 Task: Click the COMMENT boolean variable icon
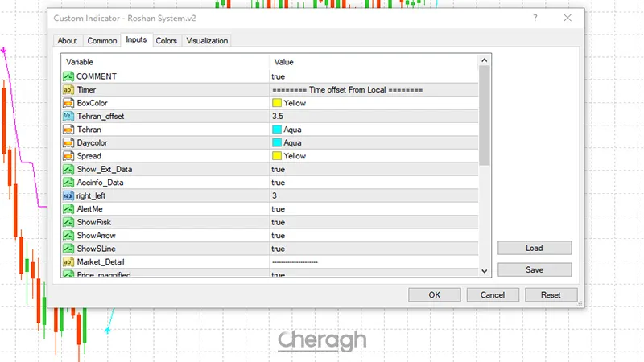coord(68,76)
